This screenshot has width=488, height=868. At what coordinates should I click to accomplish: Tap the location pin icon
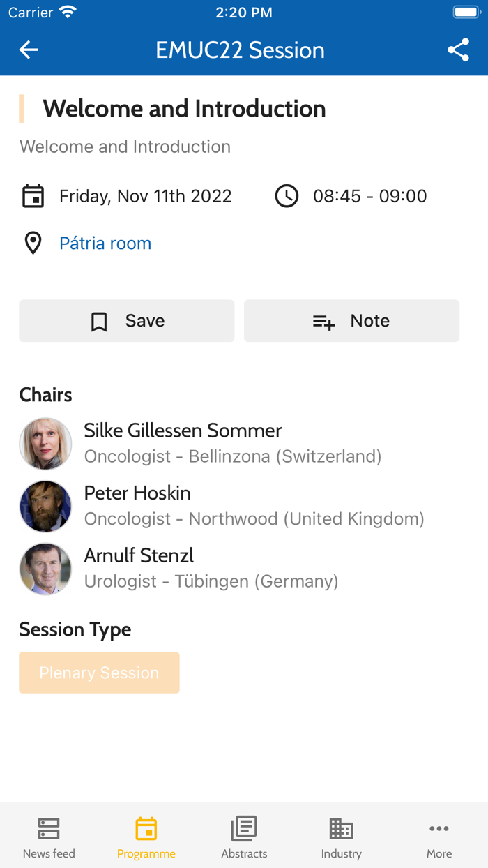coord(33,244)
